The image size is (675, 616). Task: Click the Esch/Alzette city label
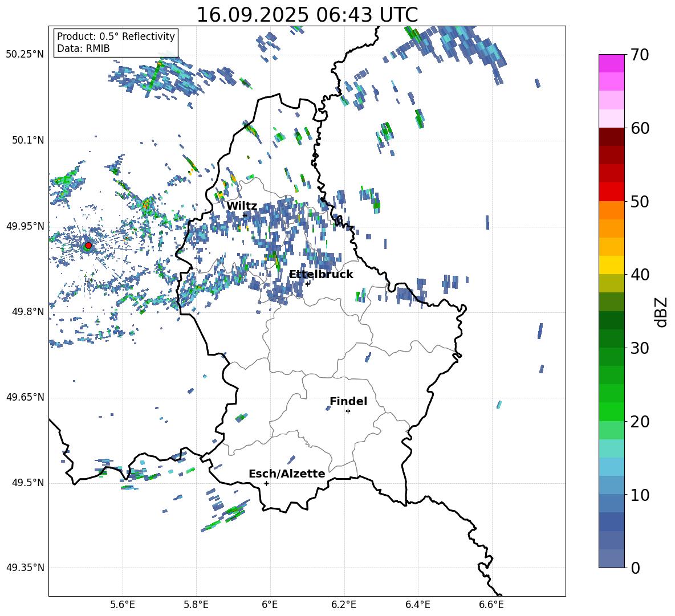tap(287, 474)
